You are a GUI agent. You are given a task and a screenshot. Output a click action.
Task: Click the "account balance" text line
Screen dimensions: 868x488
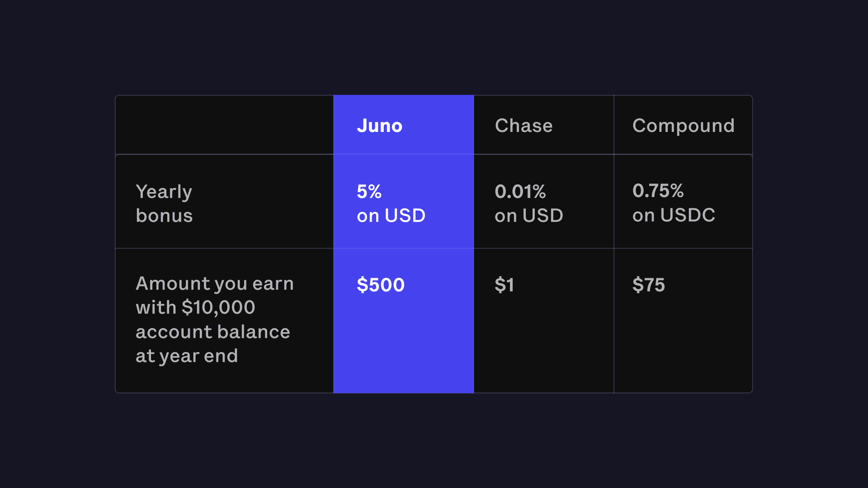212,332
